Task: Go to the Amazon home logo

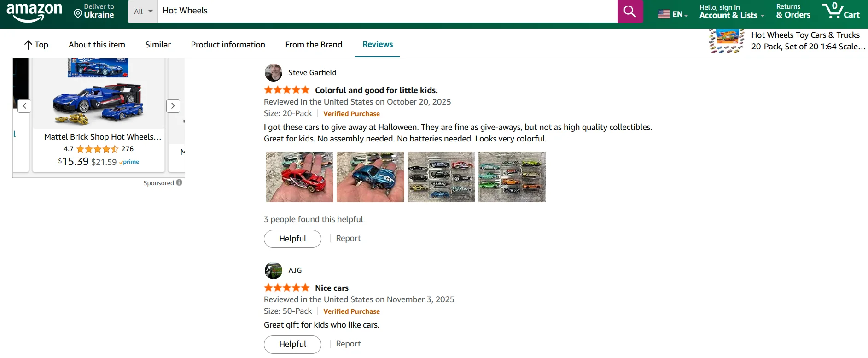Action: pos(35,12)
